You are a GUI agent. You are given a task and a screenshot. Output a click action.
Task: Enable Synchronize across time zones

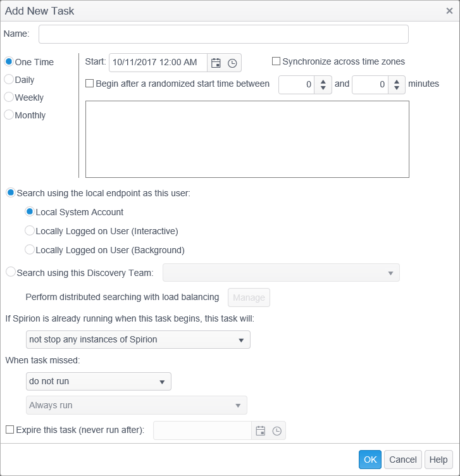point(276,61)
